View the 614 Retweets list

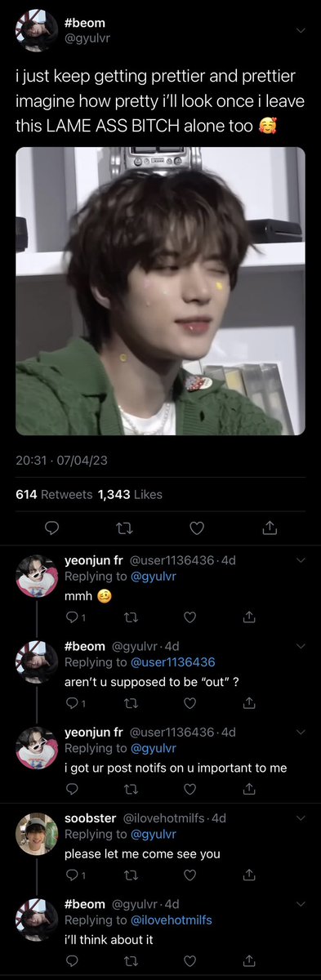coord(54,494)
